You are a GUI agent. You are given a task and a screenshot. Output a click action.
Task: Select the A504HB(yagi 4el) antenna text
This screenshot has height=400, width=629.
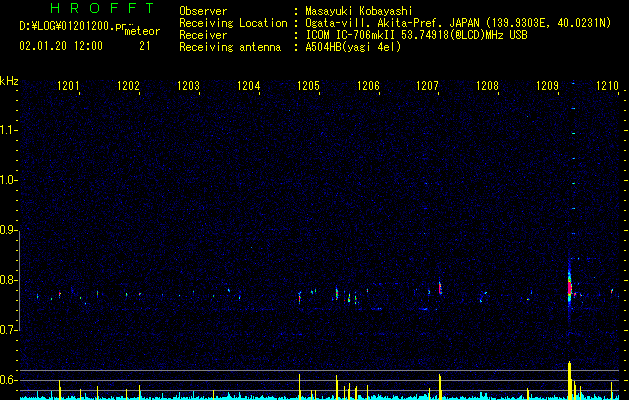pos(353,47)
